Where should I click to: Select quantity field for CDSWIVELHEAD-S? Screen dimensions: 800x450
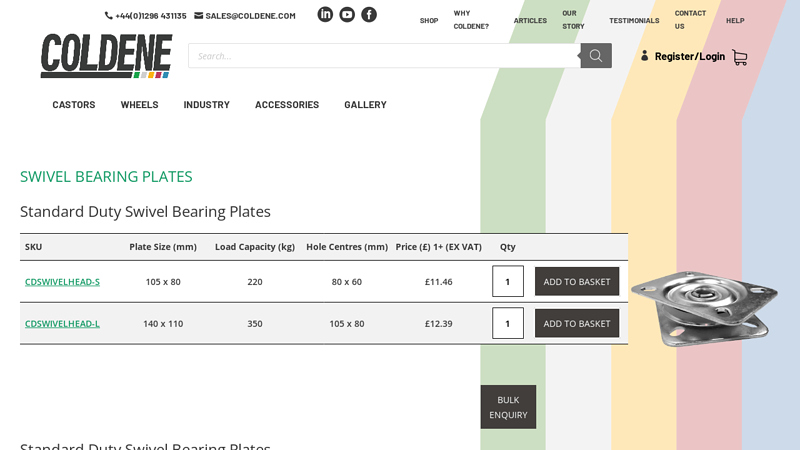(508, 282)
